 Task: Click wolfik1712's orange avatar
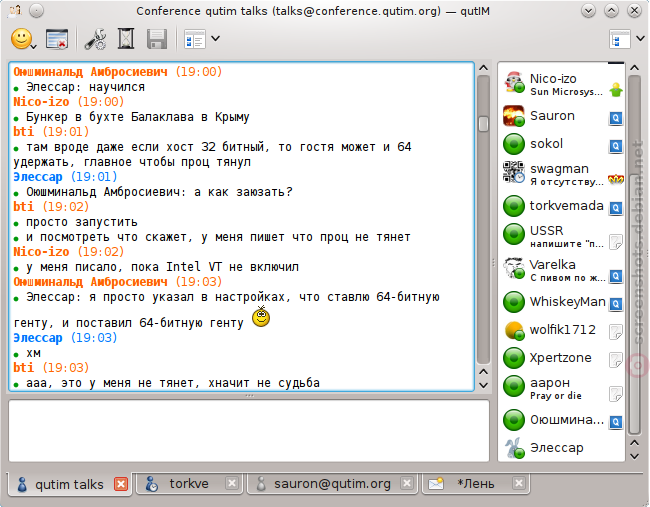[514, 330]
